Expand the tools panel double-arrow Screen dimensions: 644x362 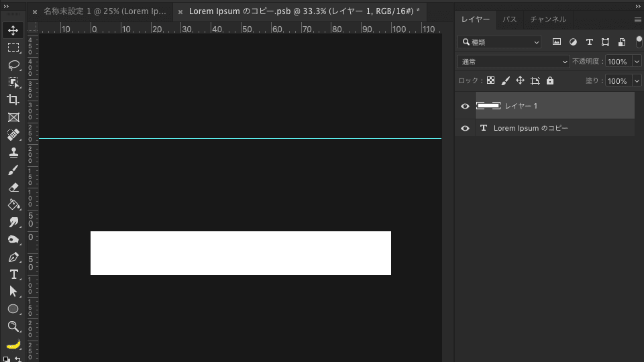pos(6,6)
